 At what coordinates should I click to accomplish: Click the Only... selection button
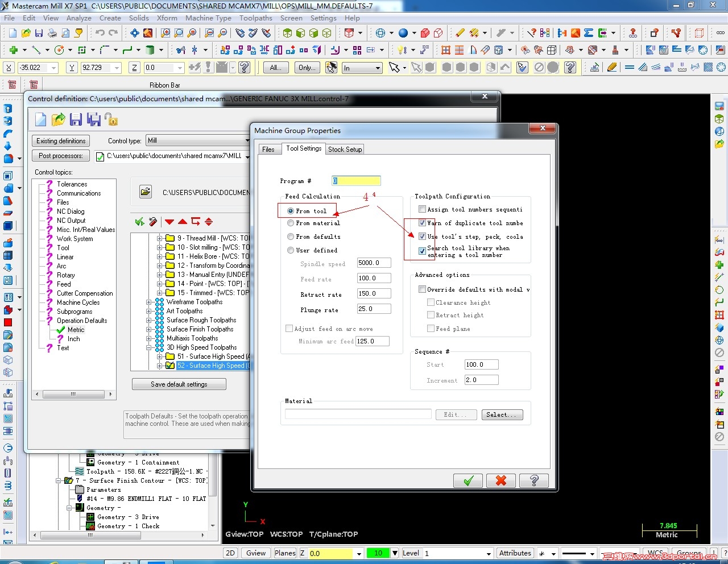[307, 68]
